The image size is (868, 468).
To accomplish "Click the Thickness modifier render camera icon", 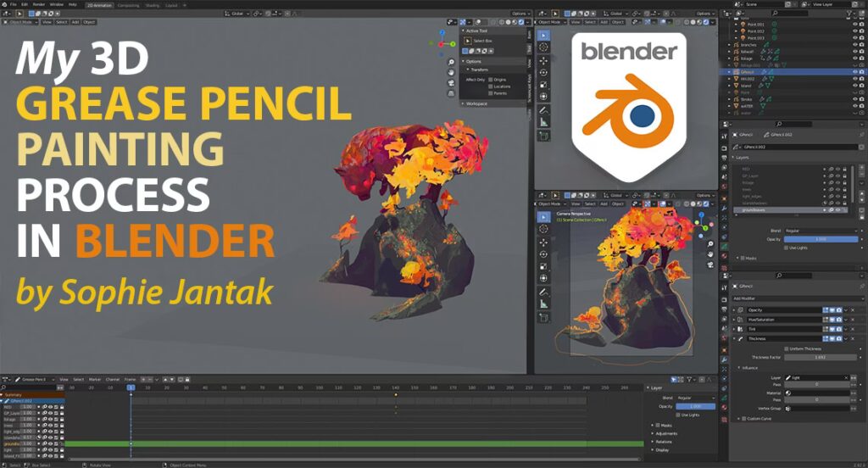I will point(839,338).
